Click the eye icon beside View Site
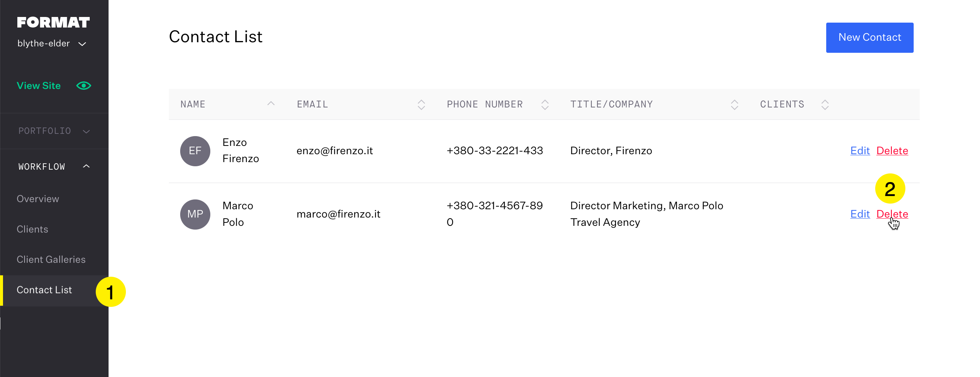Viewport: 980px width, 377px height. tap(83, 85)
